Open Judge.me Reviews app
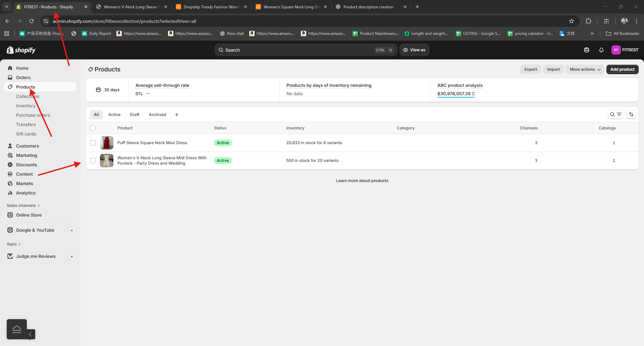Viewport: 644px width, 346px height. click(36, 256)
